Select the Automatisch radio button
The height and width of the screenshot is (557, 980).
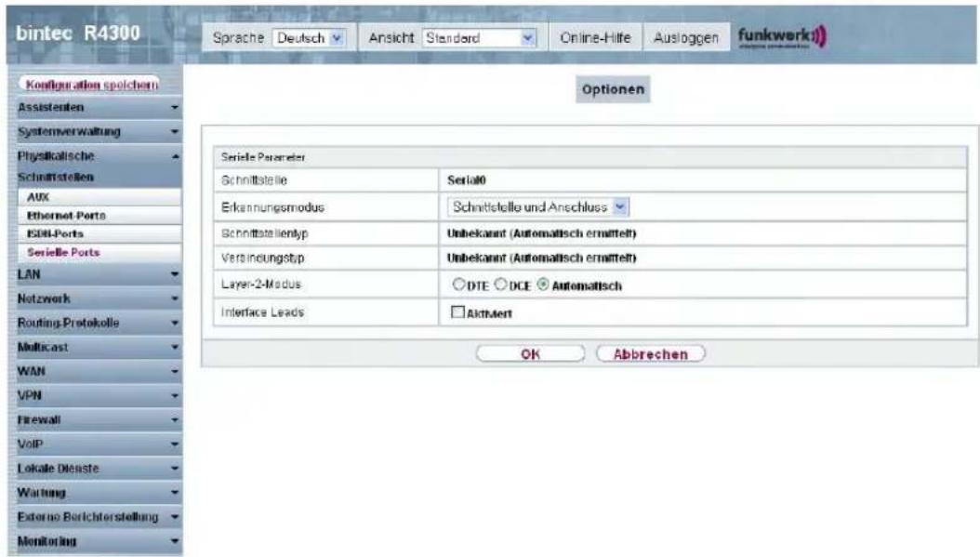coord(542,285)
